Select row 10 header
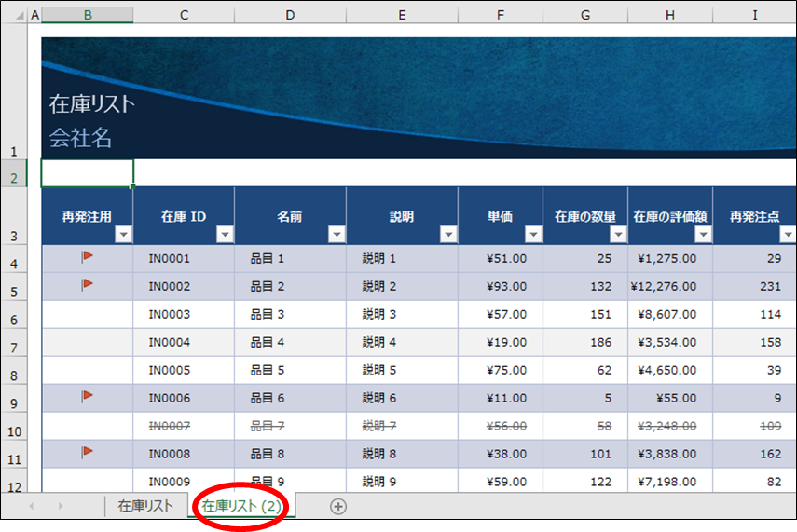 point(14,427)
